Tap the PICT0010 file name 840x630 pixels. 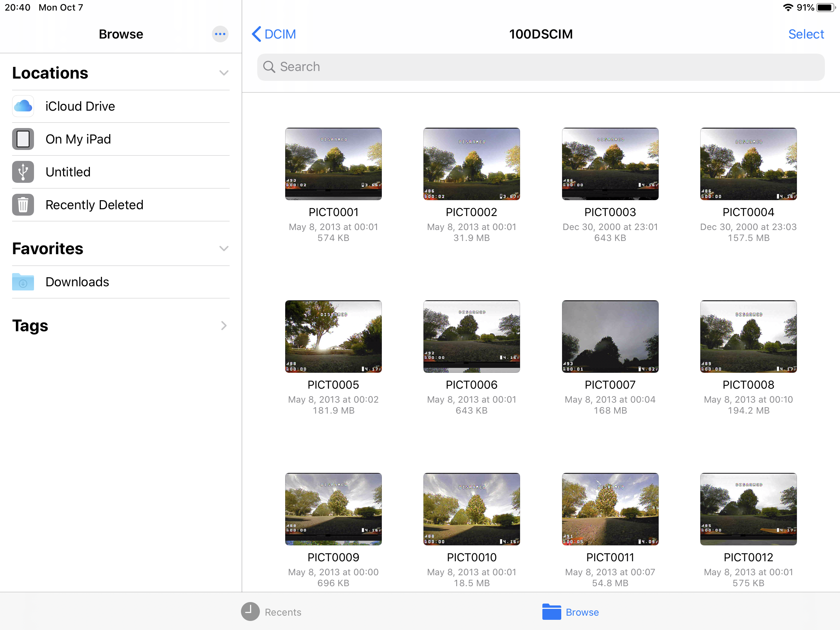click(472, 557)
